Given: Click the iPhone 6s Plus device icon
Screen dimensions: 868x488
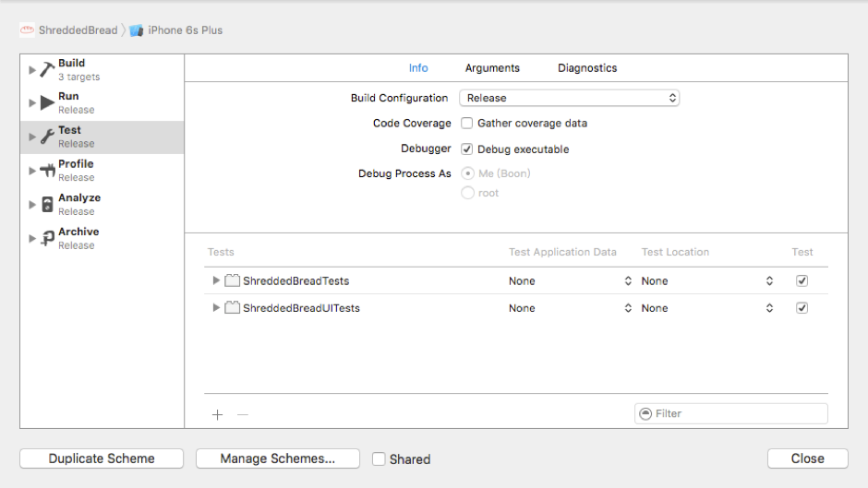Looking at the screenshot, I should point(137,30).
